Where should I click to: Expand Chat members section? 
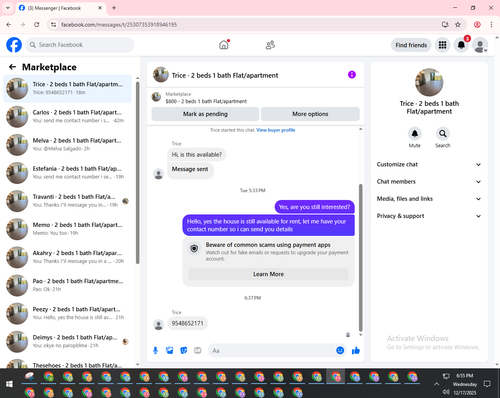[429, 182]
